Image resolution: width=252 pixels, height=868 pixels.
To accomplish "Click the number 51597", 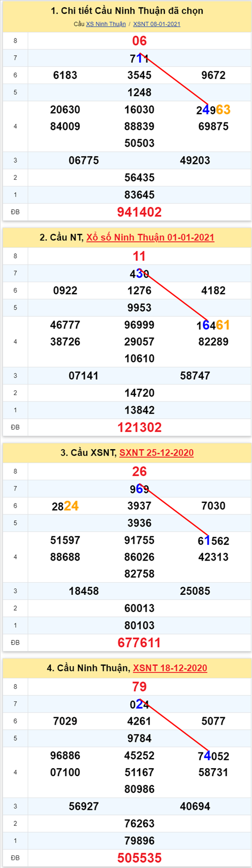I will pos(65,541).
